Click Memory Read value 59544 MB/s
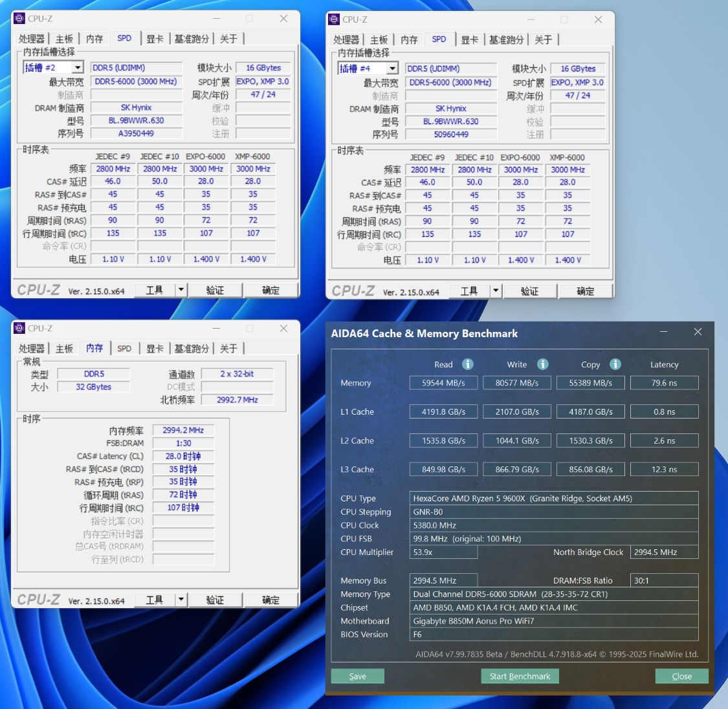This screenshot has height=709, width=728. tap(443, 383)
